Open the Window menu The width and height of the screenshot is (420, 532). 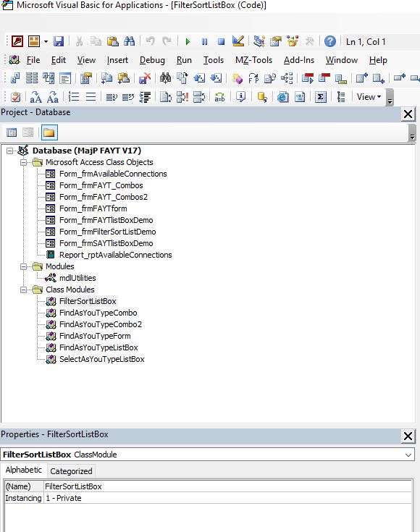[342, 60]
